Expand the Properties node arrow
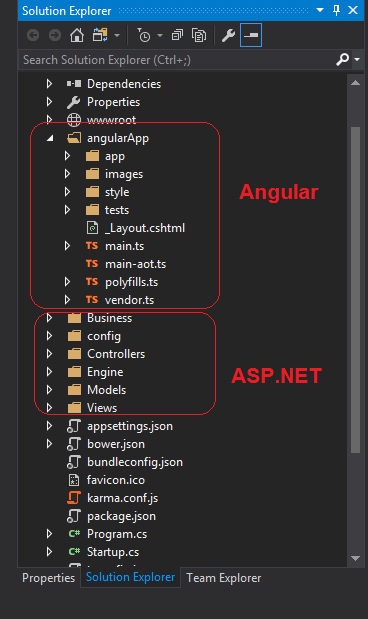This screenshot has height=619, width=368. pos(49,102)
